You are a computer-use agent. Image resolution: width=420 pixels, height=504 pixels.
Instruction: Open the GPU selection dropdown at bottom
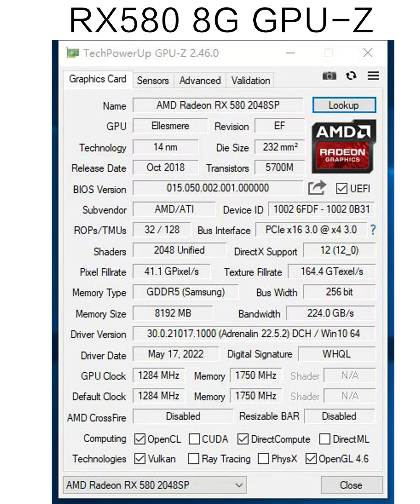tap(154, 485)
